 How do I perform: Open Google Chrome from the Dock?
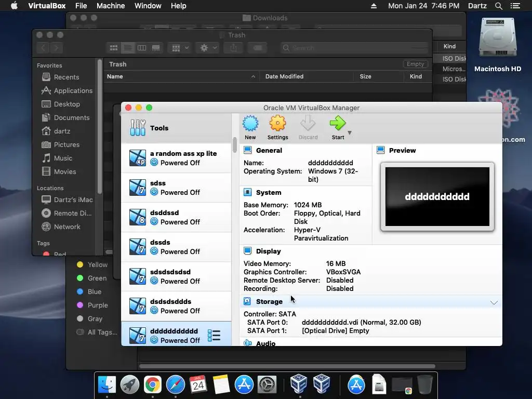coord(153,385)
